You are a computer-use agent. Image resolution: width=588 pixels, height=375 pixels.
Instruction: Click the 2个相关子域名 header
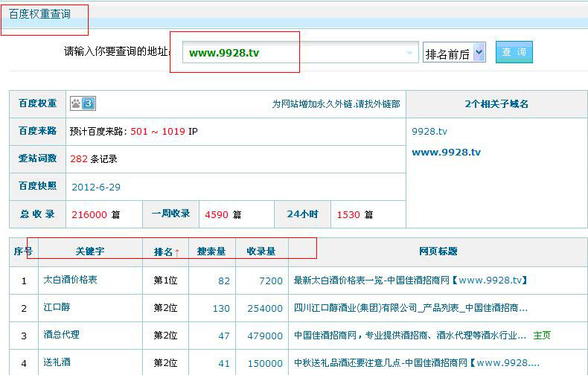click(496, 104)
